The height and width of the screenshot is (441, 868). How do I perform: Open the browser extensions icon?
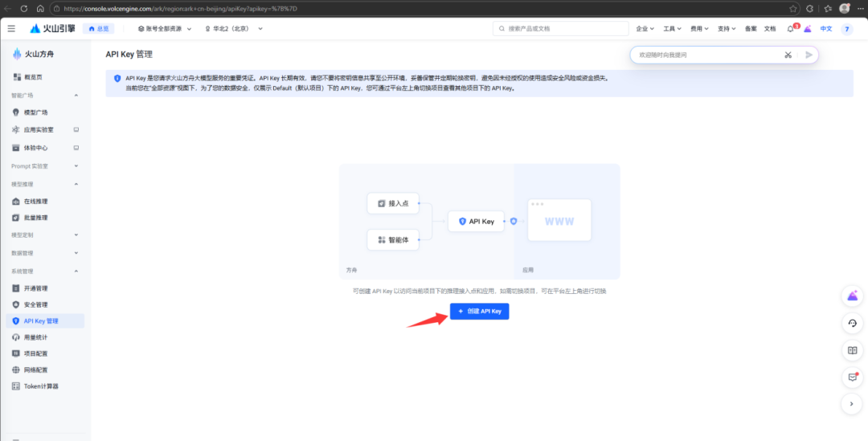tap(810, 8)
